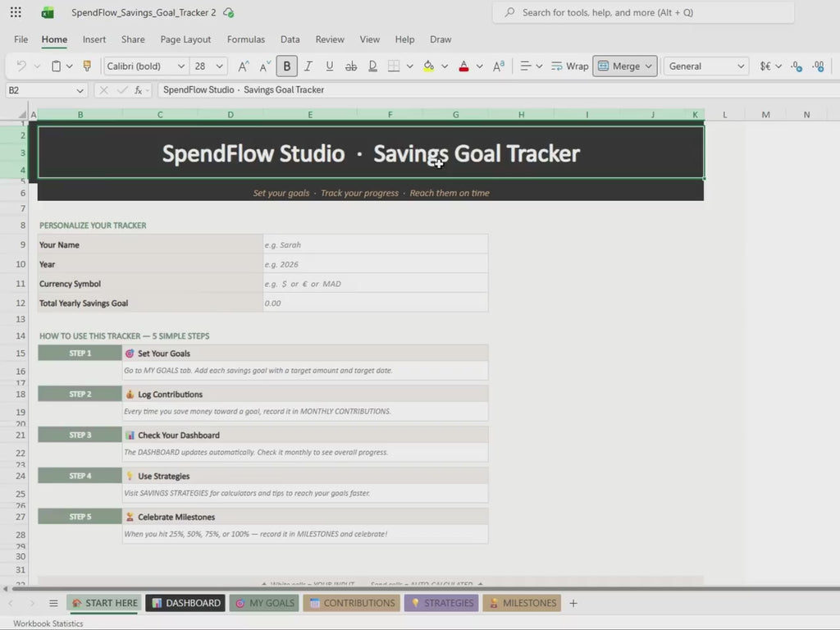Click increase decimal places icon

(818, 66)
